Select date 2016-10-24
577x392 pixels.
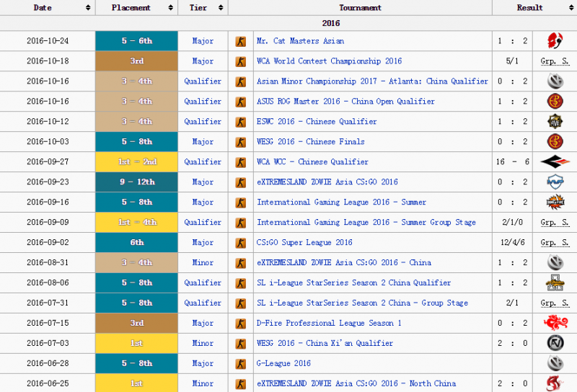[48, 41]
